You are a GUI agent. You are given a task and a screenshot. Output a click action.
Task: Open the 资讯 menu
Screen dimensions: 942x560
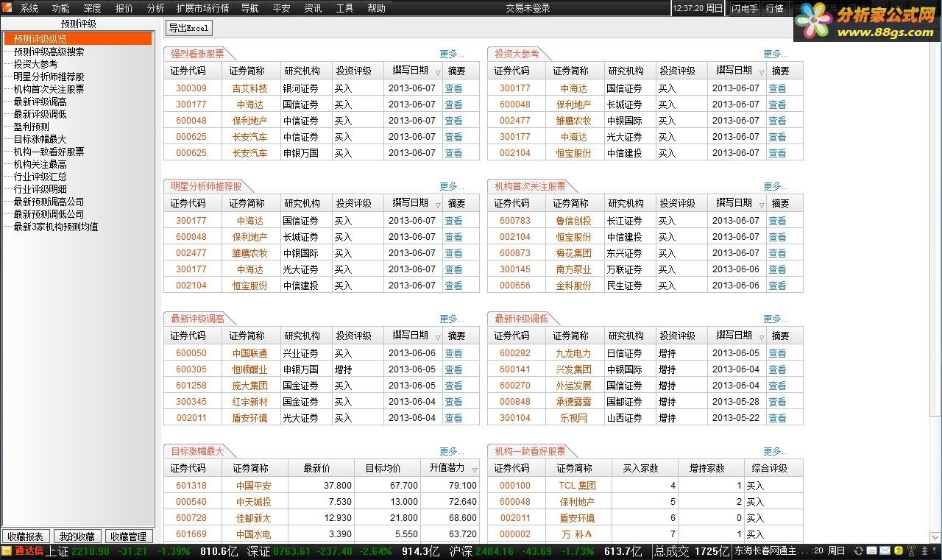pos(313,9)
